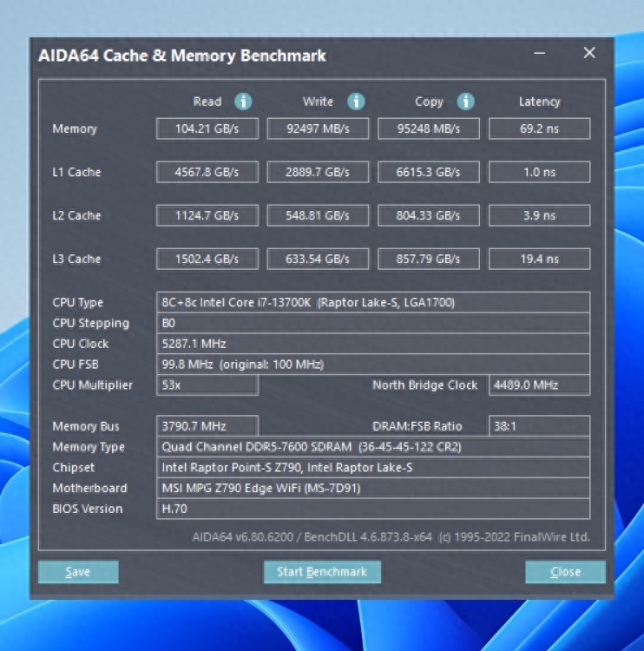Click the Memory Type field DDR5-7600 SDRAM

click(x=373, y=447)
